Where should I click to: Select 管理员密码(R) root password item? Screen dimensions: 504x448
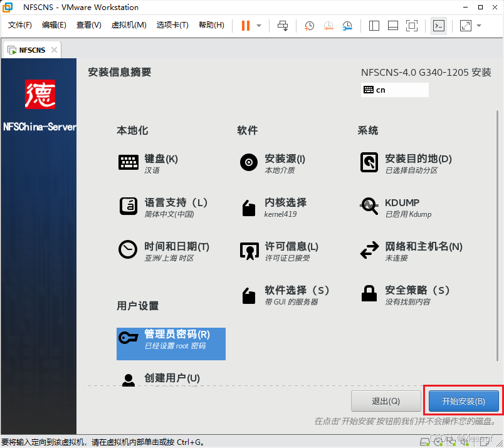click(x=171, y=344)
